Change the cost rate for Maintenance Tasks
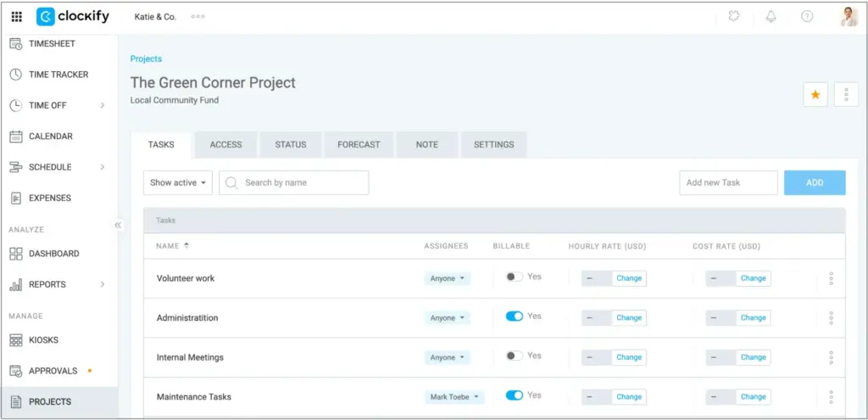Screen dimensions: 868x420 753,397
